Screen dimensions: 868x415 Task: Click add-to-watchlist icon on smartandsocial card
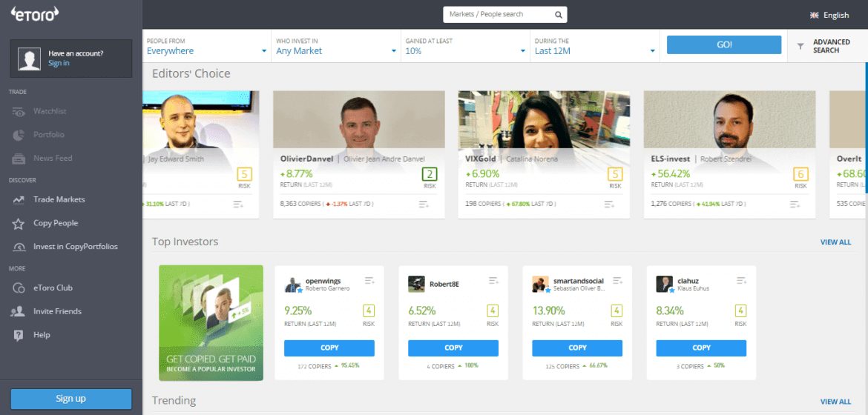[x=617, y=280]
